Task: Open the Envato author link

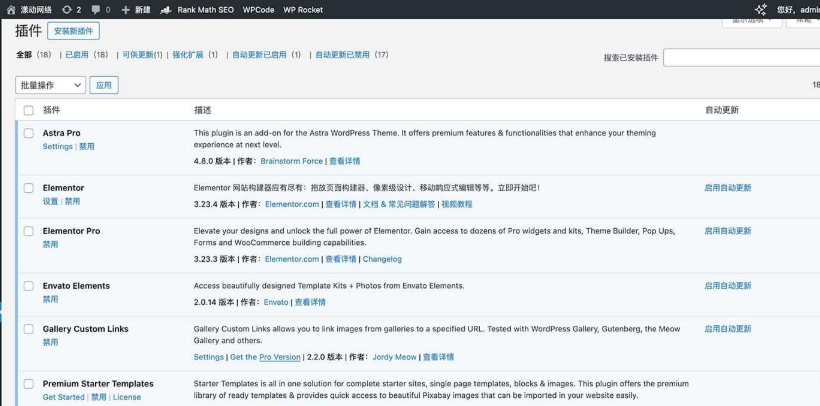Action: 276,302
